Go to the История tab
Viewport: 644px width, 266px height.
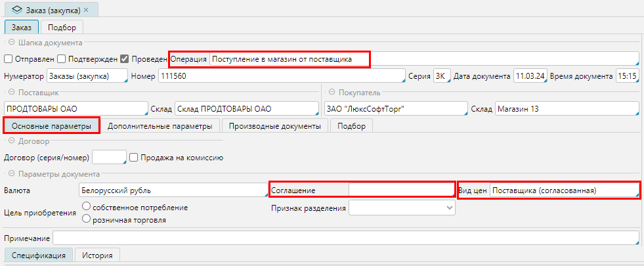click(97, 255)
